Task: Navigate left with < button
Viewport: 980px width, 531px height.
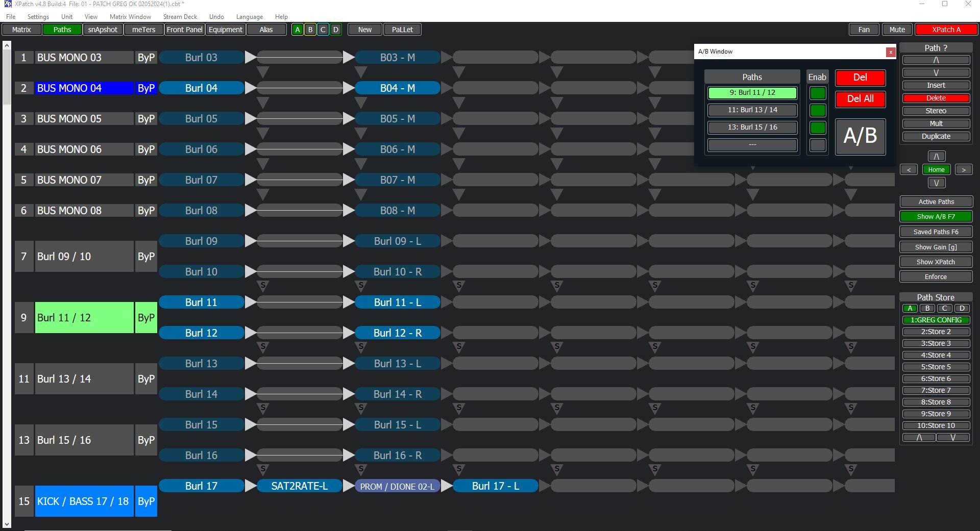Action: [x=909, y=170]
